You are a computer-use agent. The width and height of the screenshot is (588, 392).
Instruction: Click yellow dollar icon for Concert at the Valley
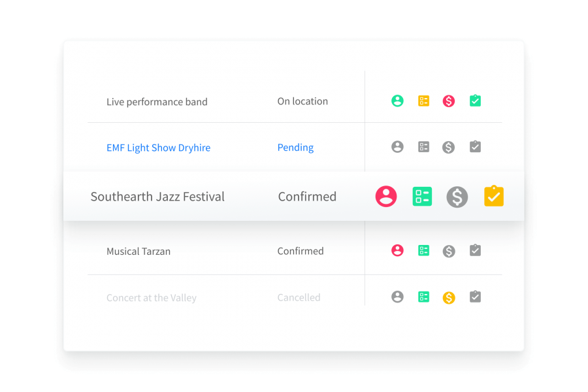point(448,297)
